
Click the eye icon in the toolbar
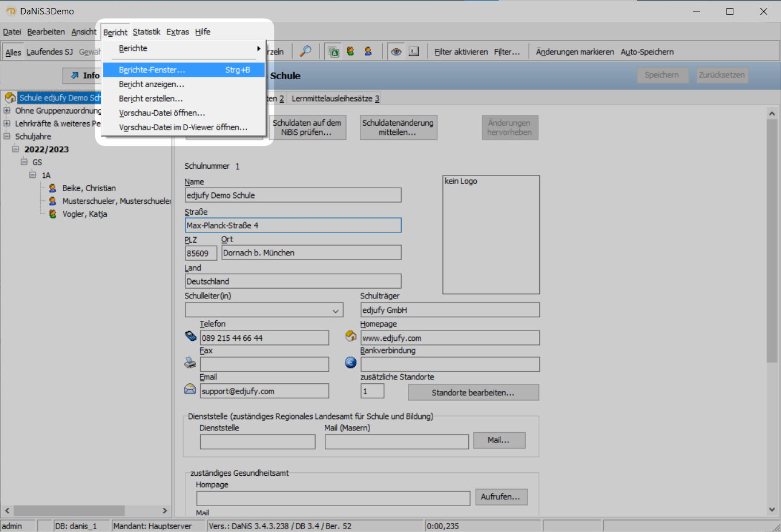396,52
